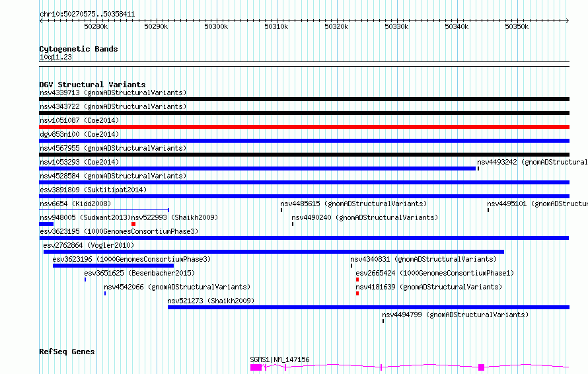Click the small black nsv4493242 marker
This screenshot has height=374, width=588.
[x=478, y=168]
